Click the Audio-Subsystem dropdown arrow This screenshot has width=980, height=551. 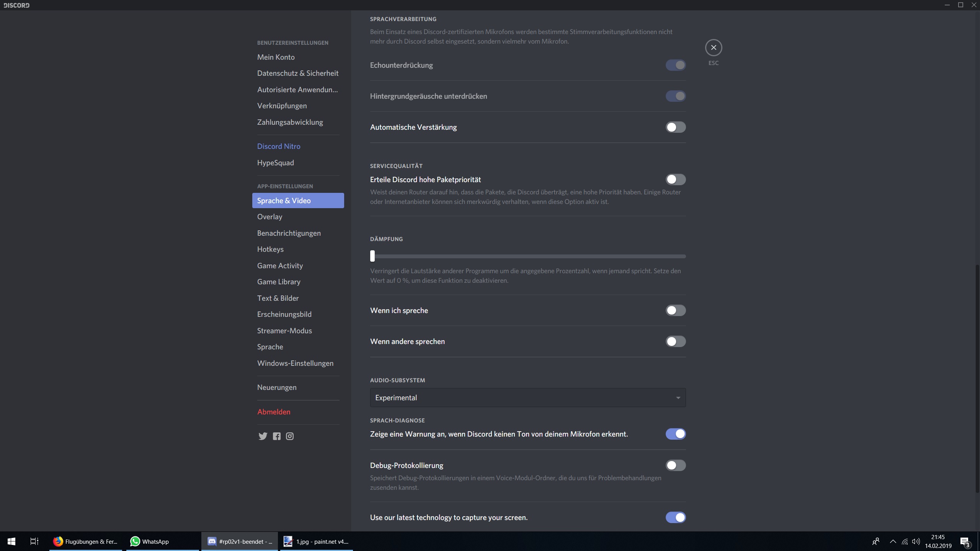click(x=678, y=398)
